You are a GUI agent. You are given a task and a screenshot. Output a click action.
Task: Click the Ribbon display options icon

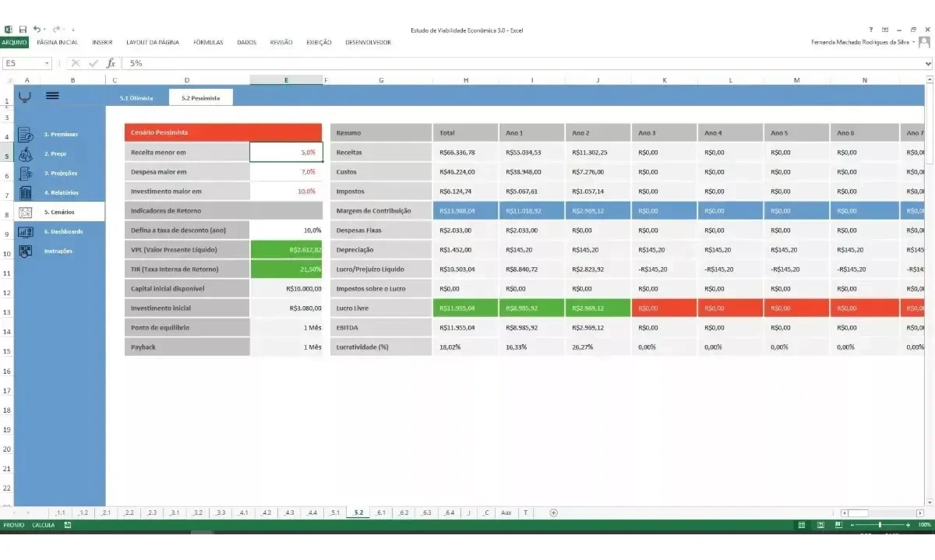tap(885, 30)
